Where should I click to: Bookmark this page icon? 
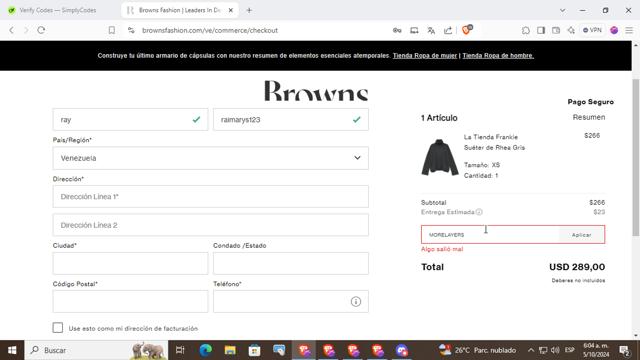point(111,30)
